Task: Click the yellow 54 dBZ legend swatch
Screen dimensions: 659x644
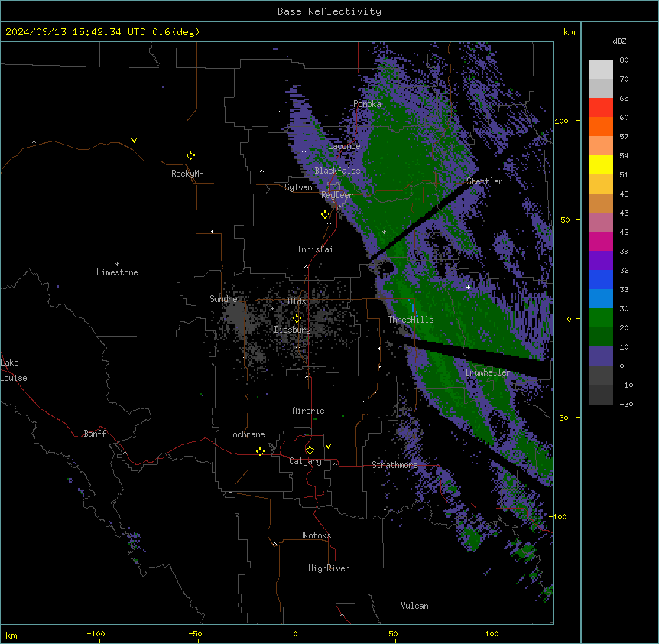Action: point(601,164)
